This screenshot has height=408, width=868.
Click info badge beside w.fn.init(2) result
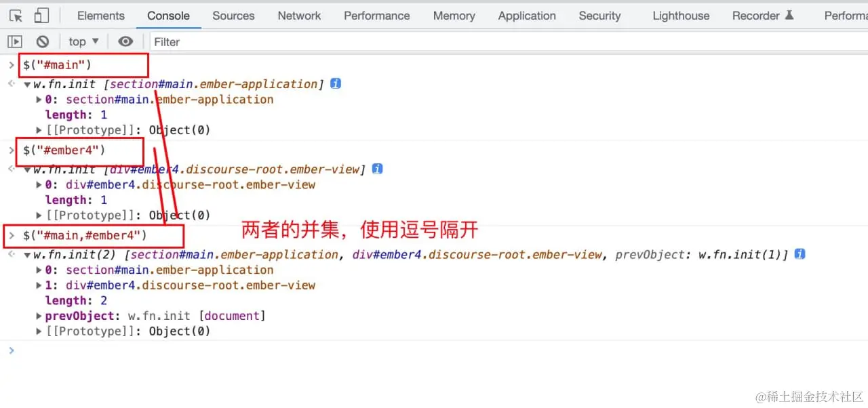pos(800,254)
